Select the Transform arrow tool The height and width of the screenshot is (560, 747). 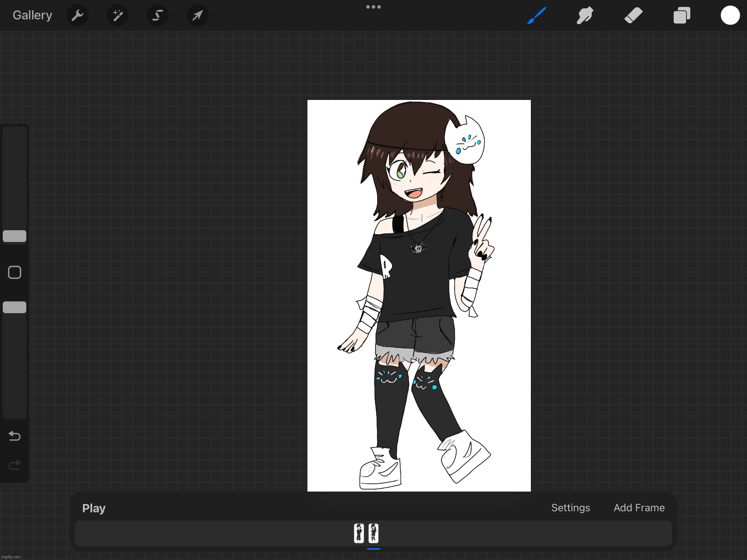coord(197,15)
